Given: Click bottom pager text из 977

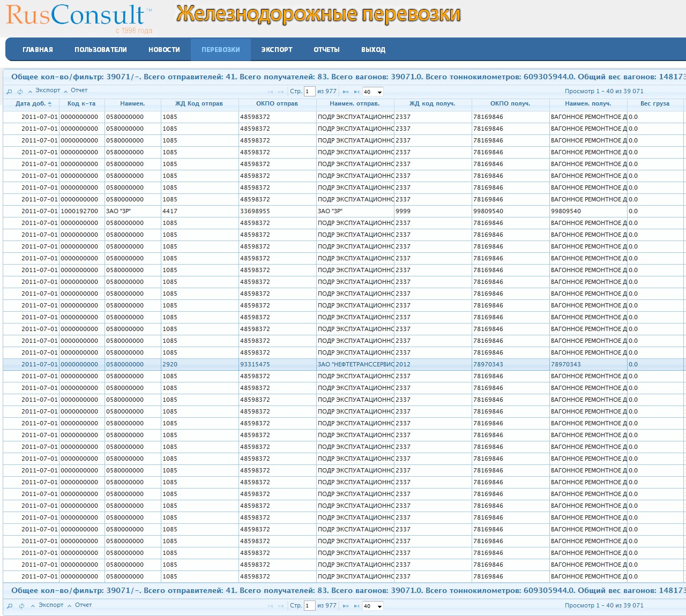Looking at the screenshot, I should pos(327,606).
